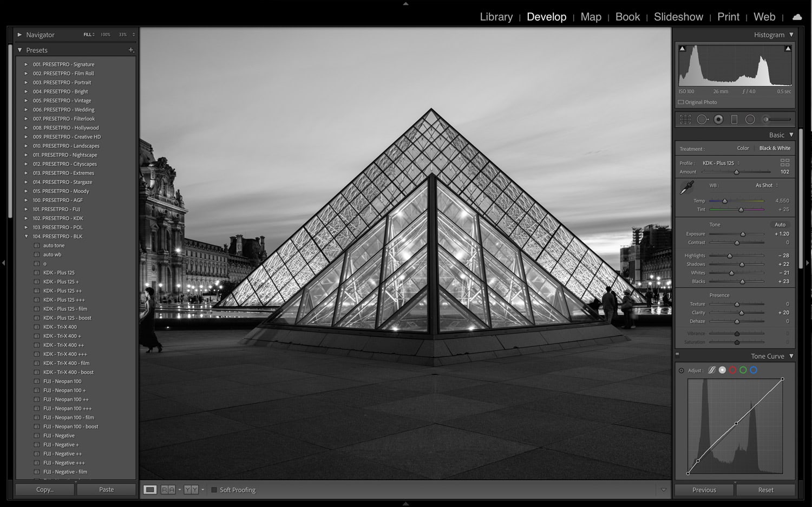Open the Slideshow module
Image resolution: width=812 pixels, height=507 pixels.
pyautogui.click(x=678, y=17)
